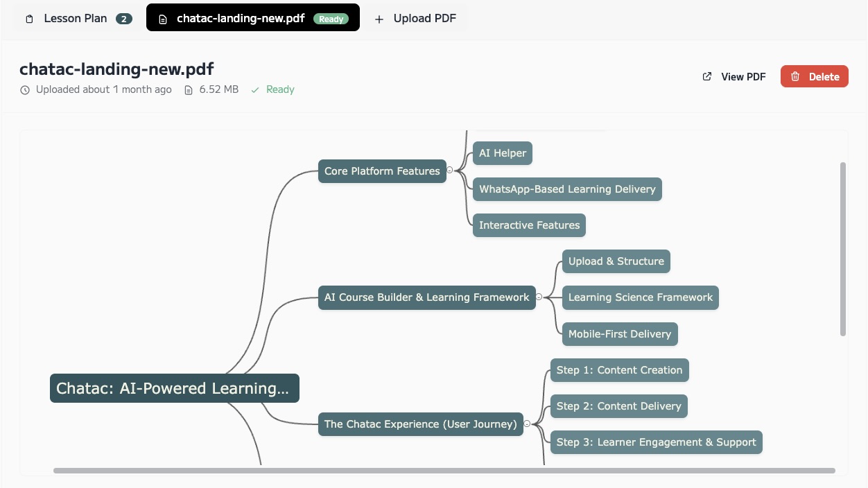The height and width of the screenshot is (488, 868).
Task: Click the clipboard icon on the Lesson Plan tab
Action: click(x=28, y=19)
